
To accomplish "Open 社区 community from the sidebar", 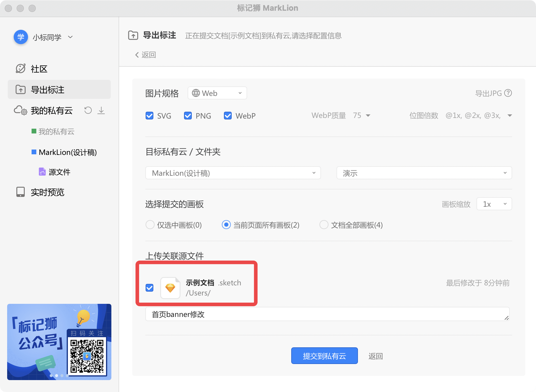I will pos(39,69).
